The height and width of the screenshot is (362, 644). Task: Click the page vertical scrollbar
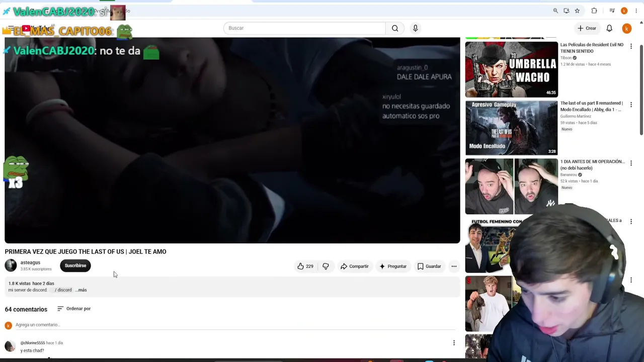(x=641, y=90)
